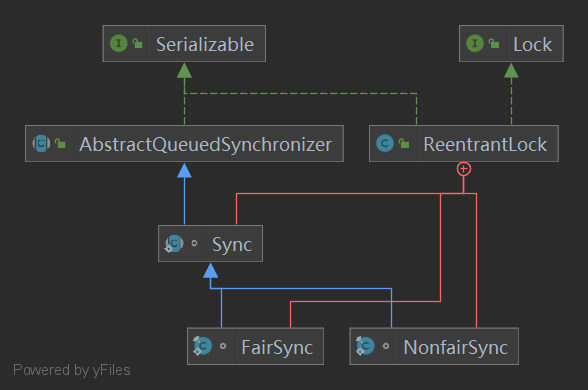The image size is (588, 390).
Task: Click the green lock icon beside Serializable
Action: [x=138, y=44]
